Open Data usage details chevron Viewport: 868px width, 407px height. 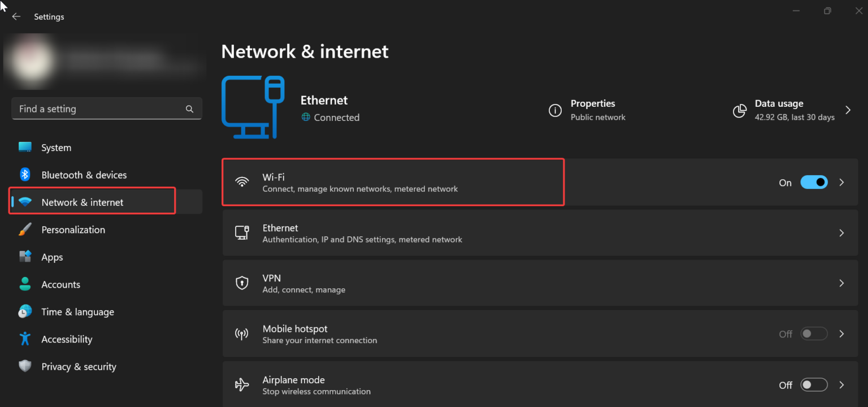click(x=848, y=110)
